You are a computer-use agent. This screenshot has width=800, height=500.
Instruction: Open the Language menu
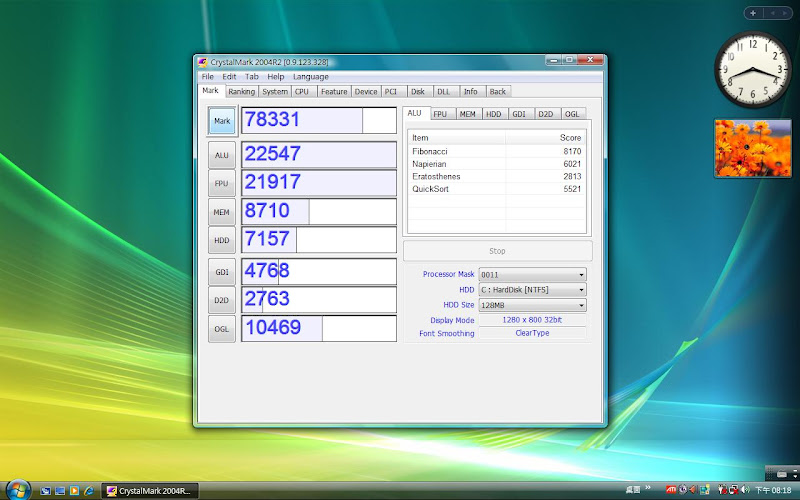tap(311, 77)
